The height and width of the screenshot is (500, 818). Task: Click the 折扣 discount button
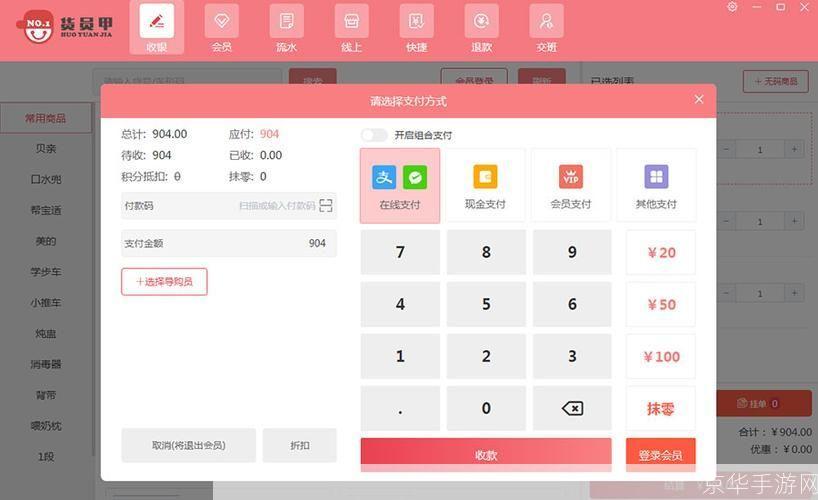pyautogui.click(x=300, y=445)
